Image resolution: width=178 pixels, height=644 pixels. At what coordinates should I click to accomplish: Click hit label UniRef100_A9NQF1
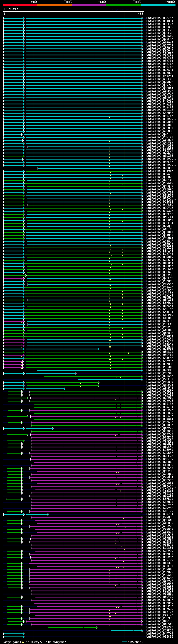click(160, 97)
